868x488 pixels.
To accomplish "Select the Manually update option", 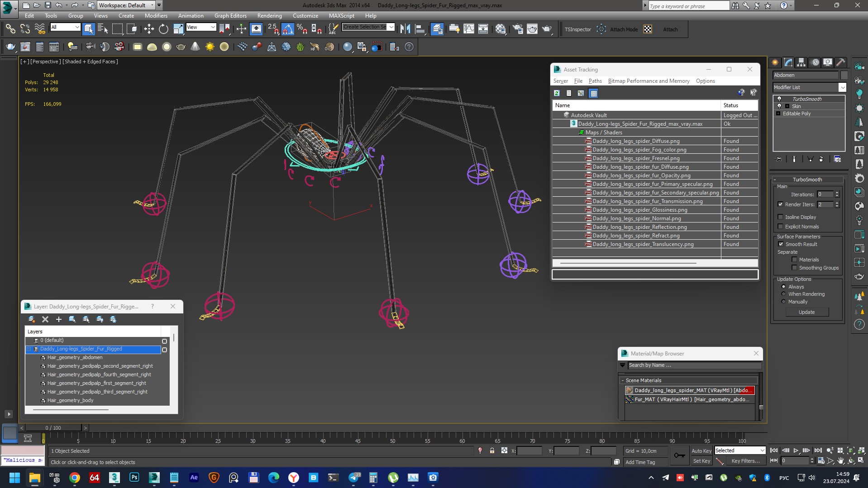I will pos(783,302).
